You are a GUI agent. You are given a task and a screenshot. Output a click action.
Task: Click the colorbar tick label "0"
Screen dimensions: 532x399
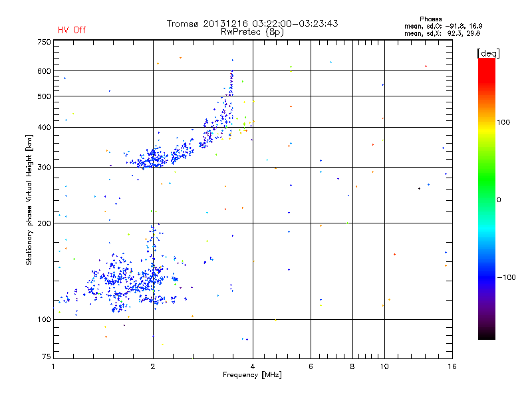(498, 200)
